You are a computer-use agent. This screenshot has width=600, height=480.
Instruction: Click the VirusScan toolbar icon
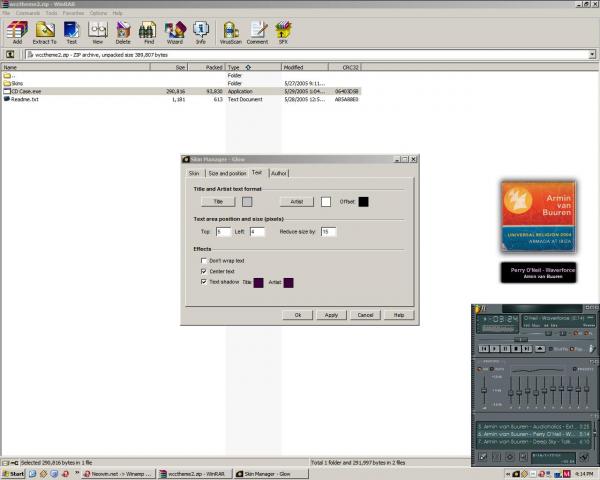click(x=231, y=33)
